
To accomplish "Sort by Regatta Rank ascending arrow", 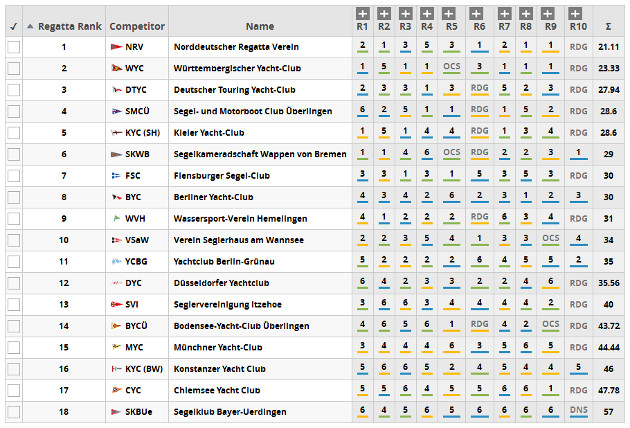I will point(30,27).
